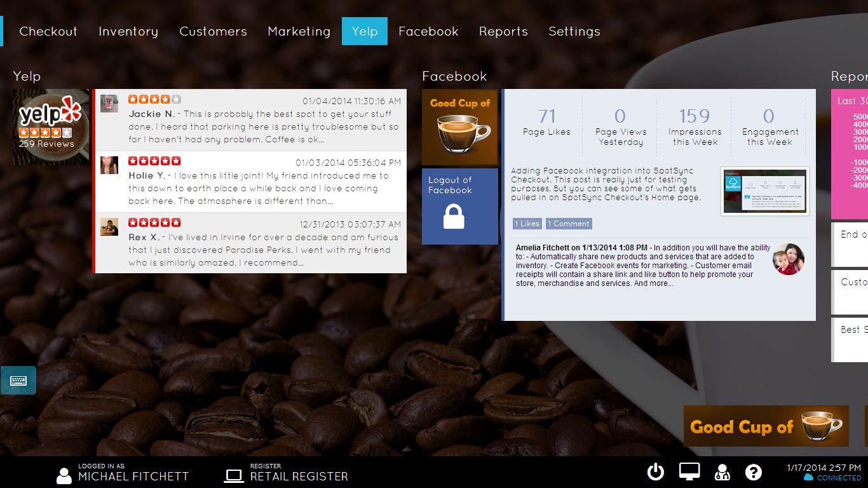
Task: Click the logged-in user Michael Fitchett
Action: pos(123,472)
